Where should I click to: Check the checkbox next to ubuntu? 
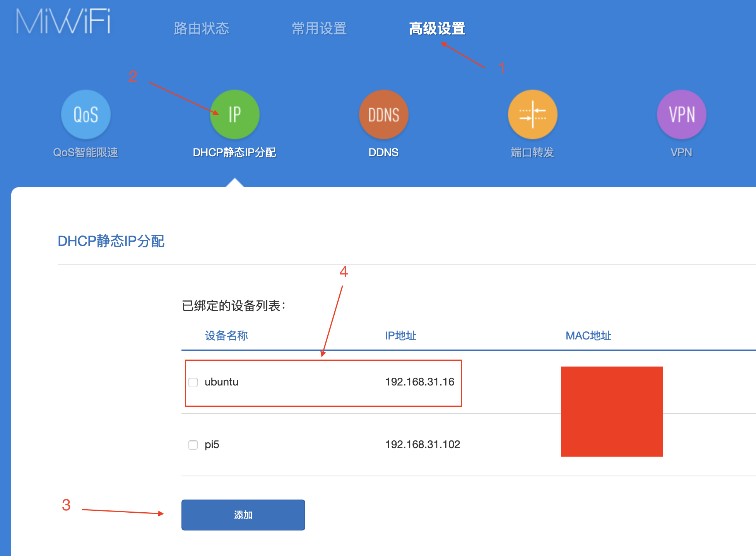point(193,382)
